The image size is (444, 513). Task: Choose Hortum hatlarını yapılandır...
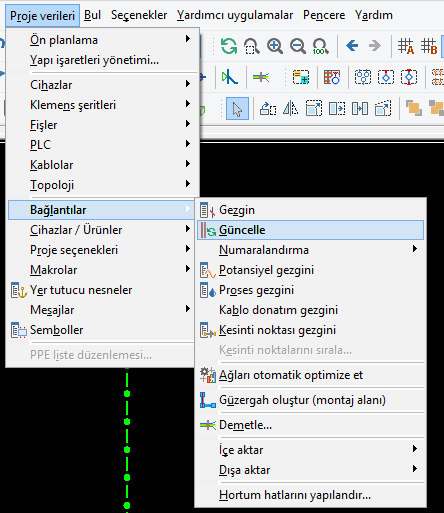310,495
